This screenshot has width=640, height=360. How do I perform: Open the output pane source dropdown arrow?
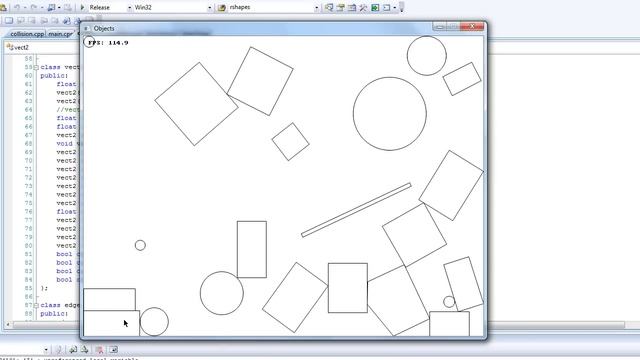46,349
